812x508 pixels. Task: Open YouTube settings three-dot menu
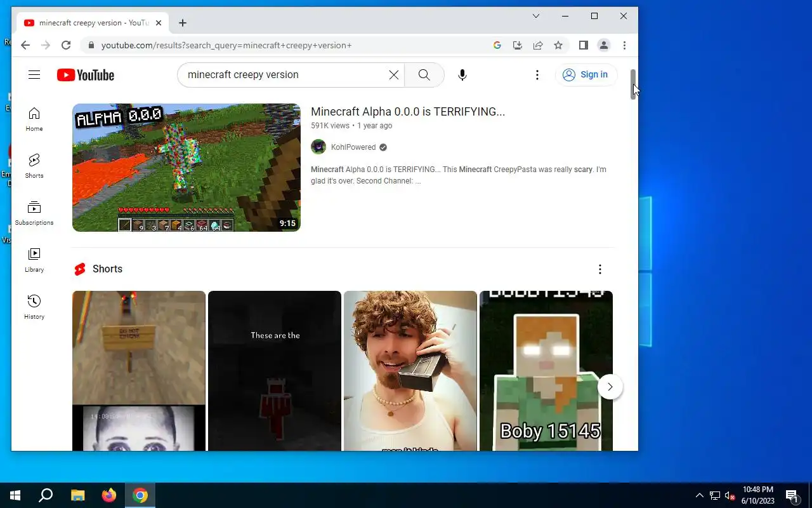click(x=537, y=75)
